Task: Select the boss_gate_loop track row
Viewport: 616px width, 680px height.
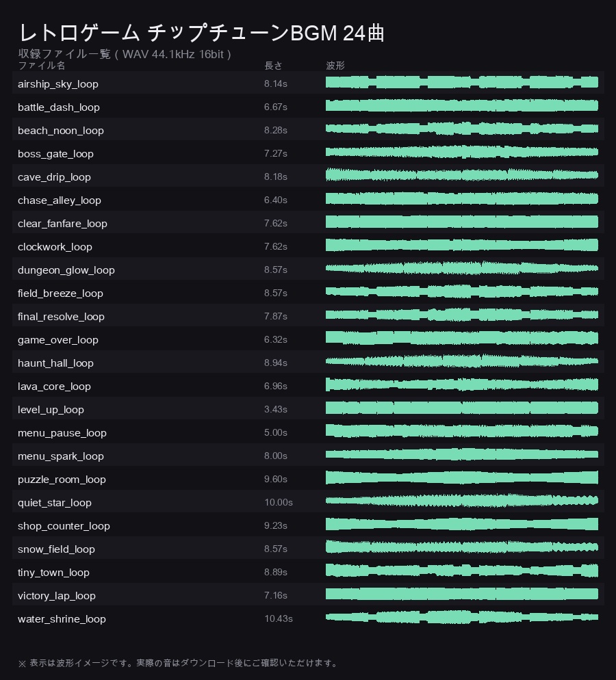Action: 308,153
